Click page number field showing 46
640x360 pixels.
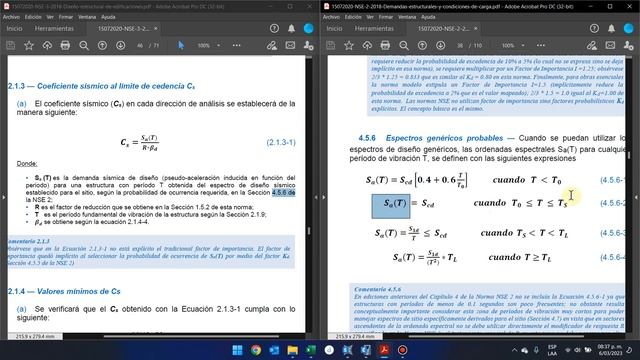(x=140, y=45)
